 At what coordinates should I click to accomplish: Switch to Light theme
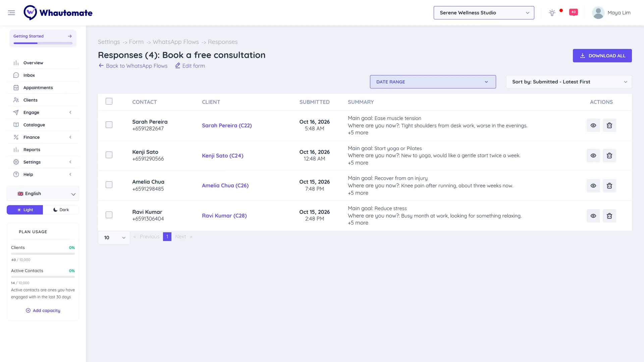click(x=25, y=210)
